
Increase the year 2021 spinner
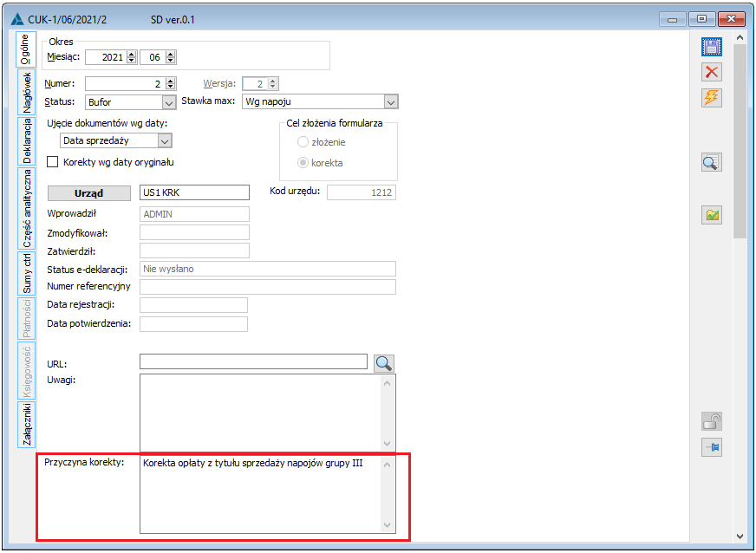click(x=132, y=54)
